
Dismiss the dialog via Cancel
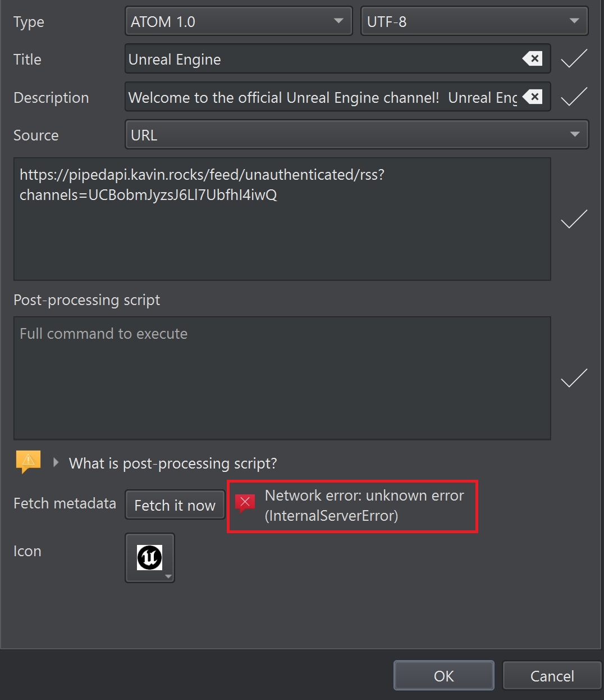pyautogui.click(x=551, y=676)
